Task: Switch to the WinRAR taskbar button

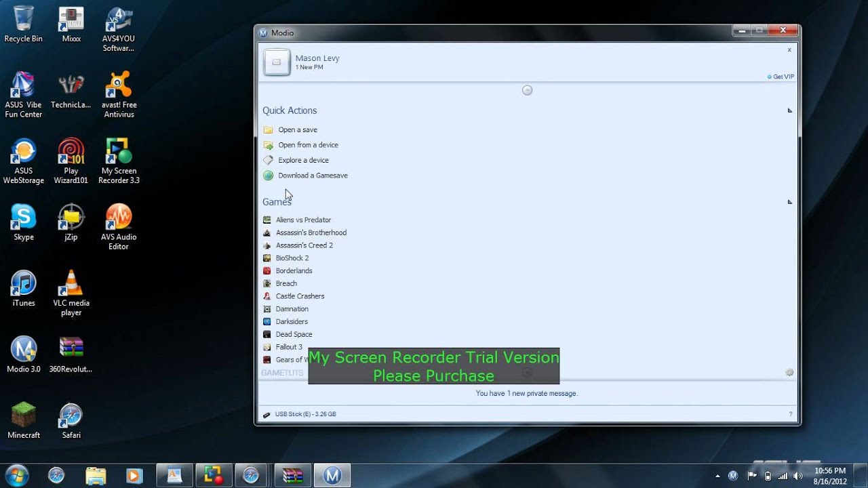Action: (292, 476)
